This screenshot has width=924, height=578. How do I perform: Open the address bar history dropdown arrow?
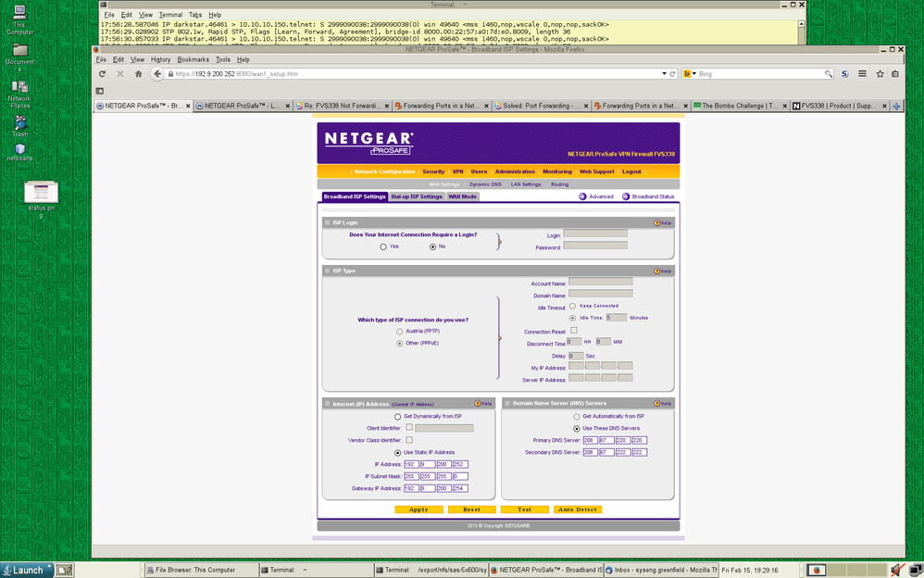pyautogui.click(x=664, y=73)
